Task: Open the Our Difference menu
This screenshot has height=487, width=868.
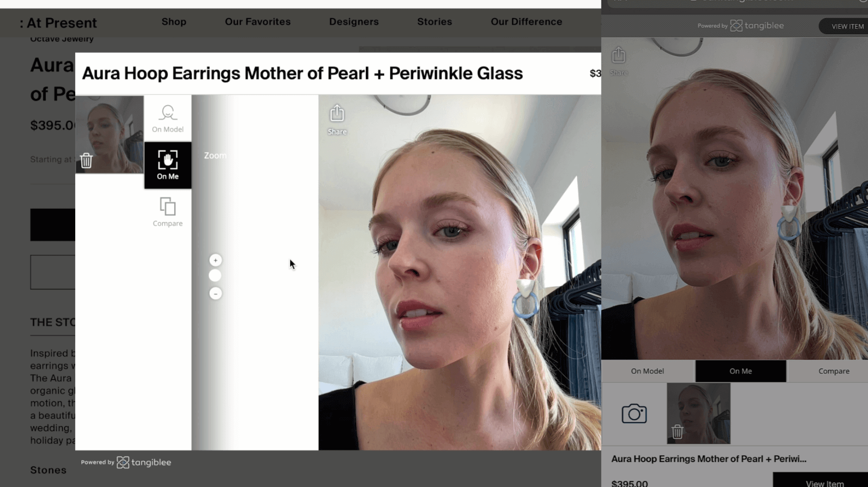Action: coord(526,22)
